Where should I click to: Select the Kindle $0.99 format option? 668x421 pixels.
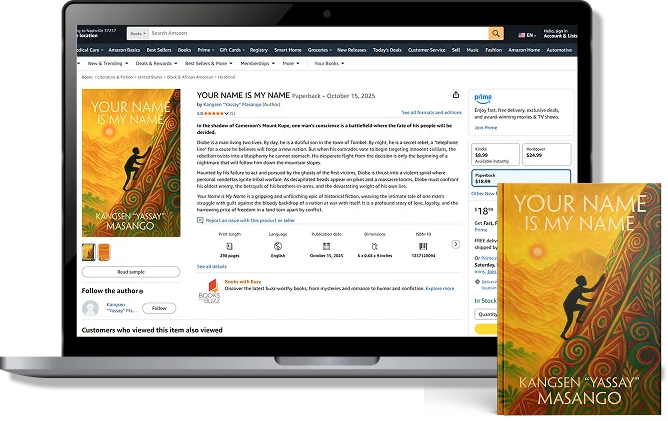coord(495,154)
